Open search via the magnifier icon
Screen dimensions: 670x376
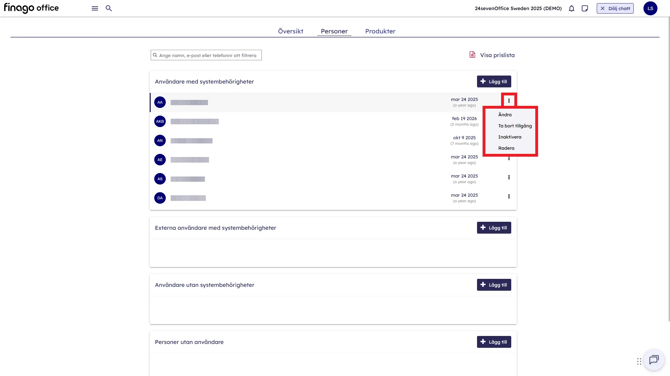(x=109, y=8)
